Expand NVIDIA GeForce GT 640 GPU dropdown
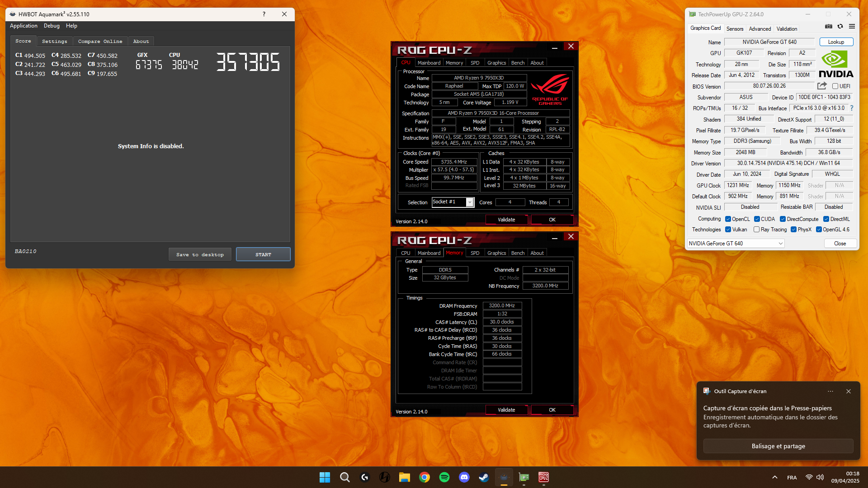The image size is (868, 488). click(736, 243)
